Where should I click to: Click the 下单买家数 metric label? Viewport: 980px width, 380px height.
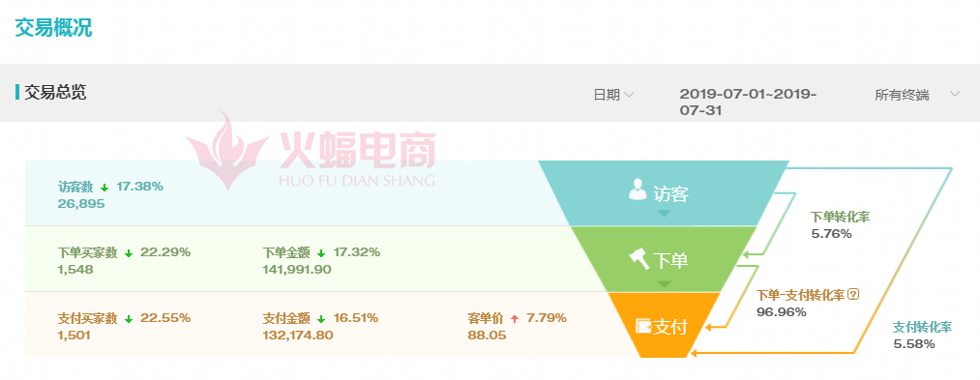coord(87,253)
